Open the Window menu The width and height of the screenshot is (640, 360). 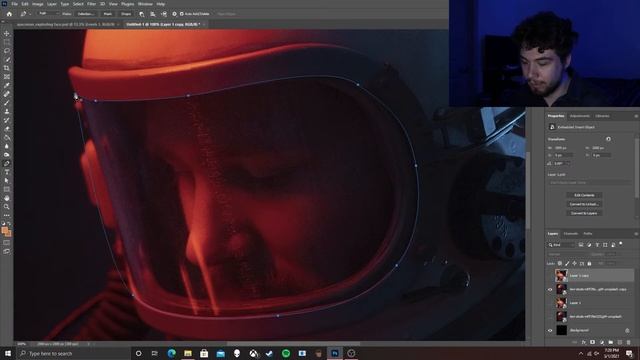click(x=145, y=4)
